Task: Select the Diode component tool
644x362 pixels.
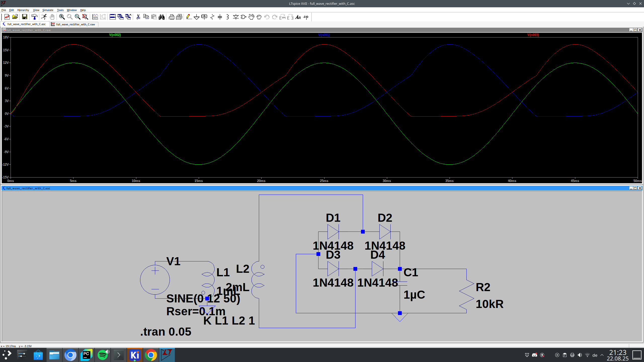Action: 236,17
